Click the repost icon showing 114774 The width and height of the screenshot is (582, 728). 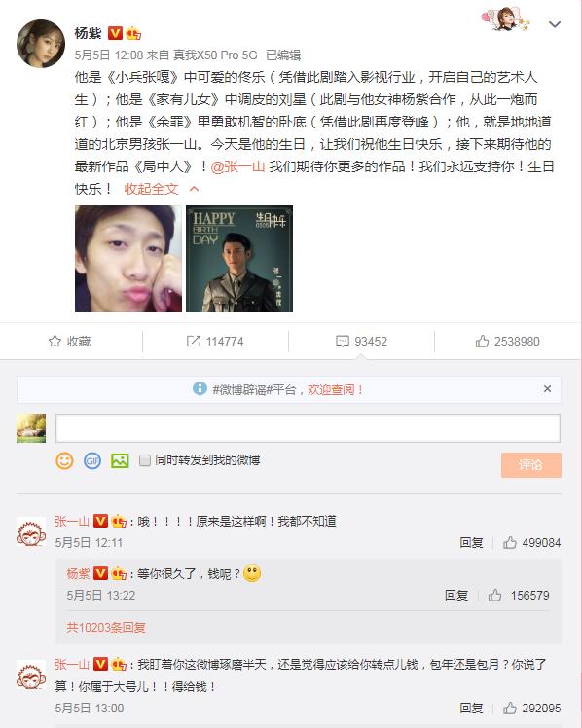click(x=193, y=342)
